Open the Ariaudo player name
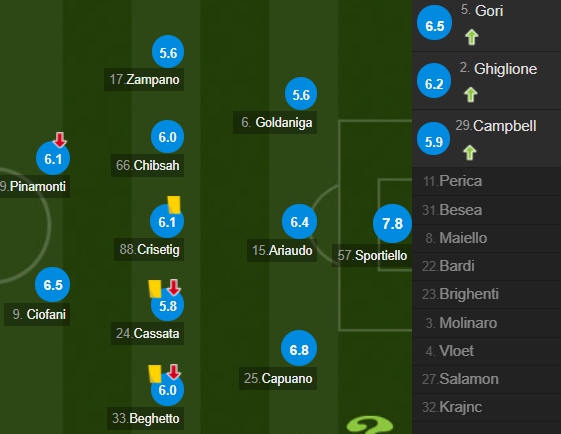 (282, 250)
